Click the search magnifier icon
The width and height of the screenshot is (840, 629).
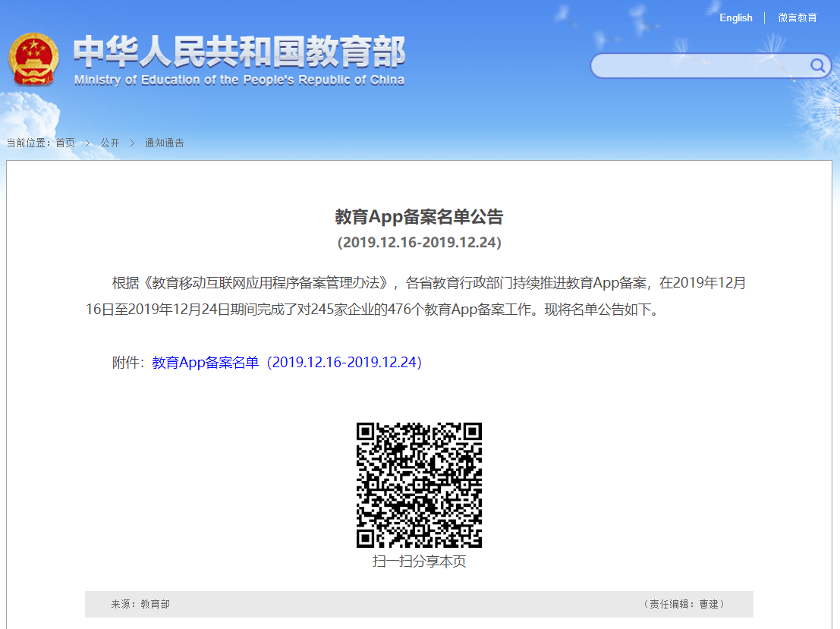coord(817,65)
